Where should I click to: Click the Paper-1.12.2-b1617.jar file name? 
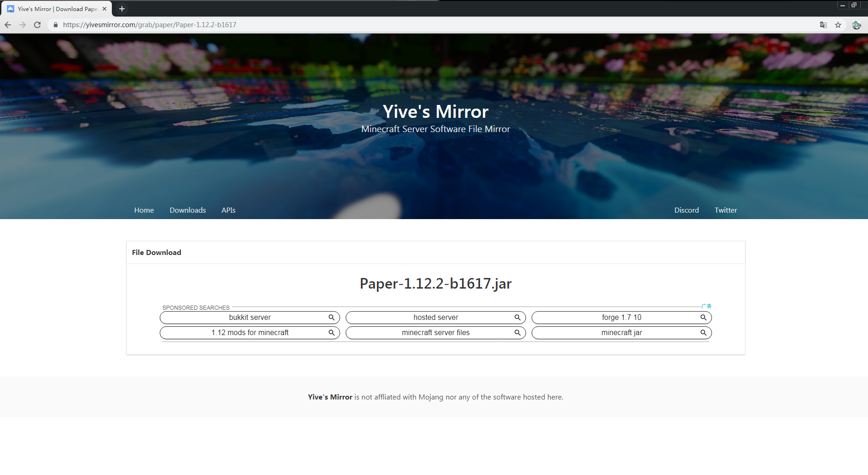pyautogui.click(x=435, y=284)
